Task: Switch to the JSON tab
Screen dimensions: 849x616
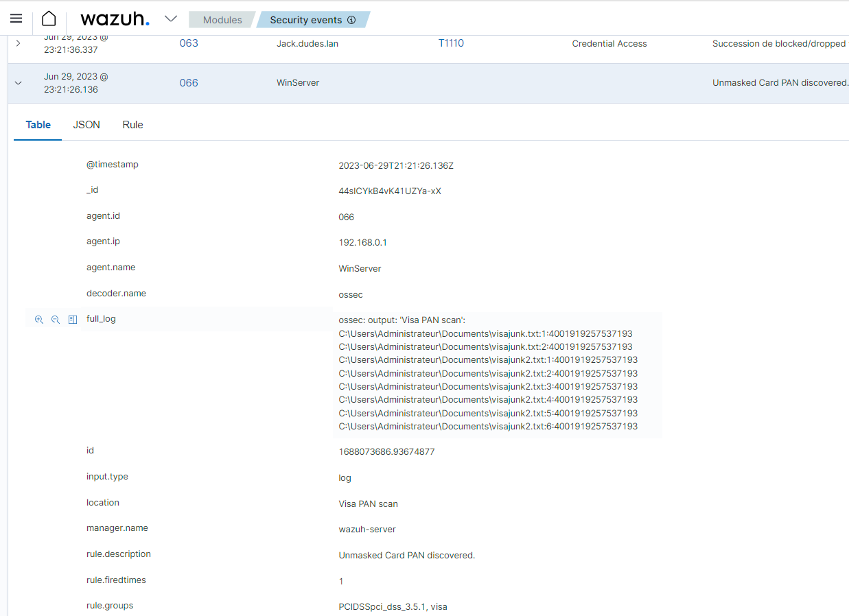Action: [86, 125]
